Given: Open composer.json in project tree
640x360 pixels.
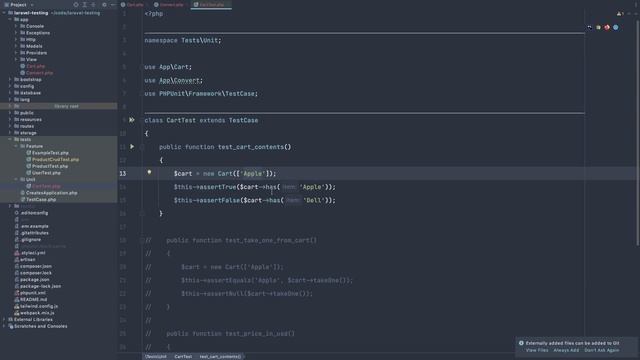Looking at the screenshot, I should click(36, 266).
